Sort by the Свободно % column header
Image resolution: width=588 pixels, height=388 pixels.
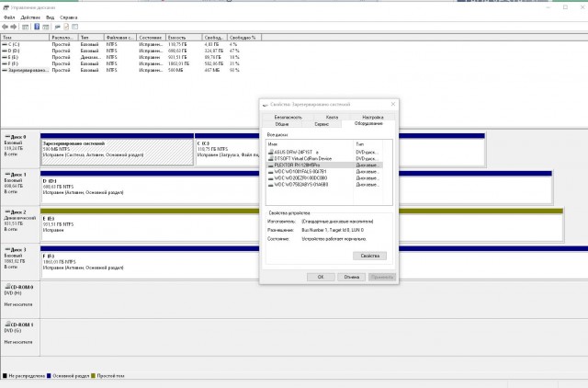244,38
